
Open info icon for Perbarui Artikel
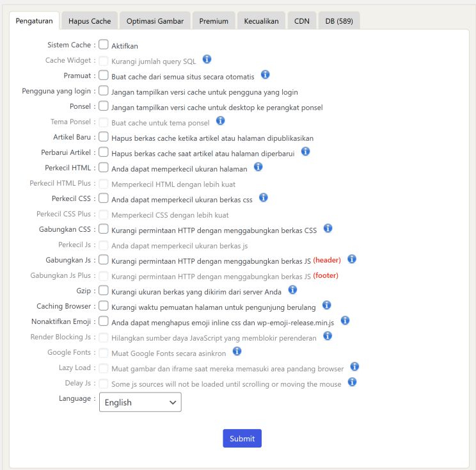305,151
